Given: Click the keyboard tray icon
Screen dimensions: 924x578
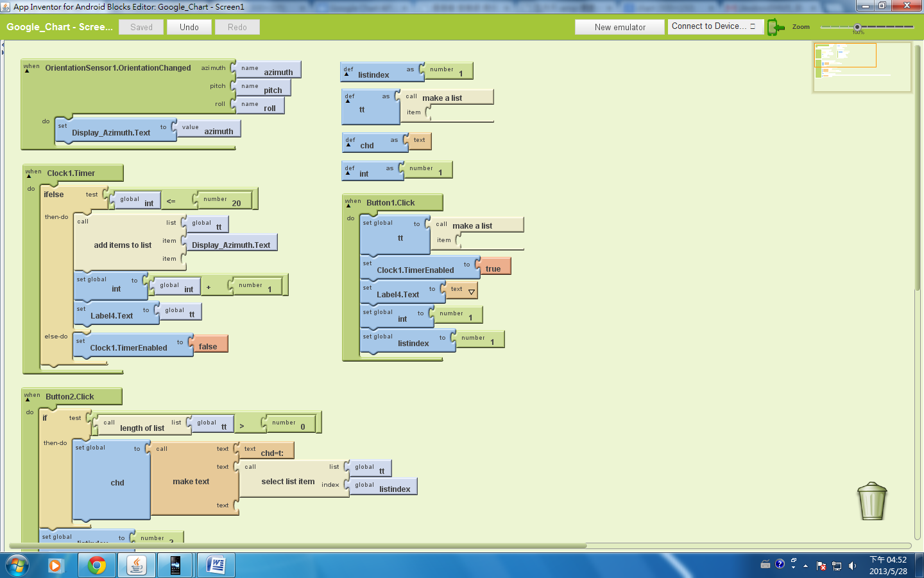Looking at the screenshot, I should click(765, 565).
